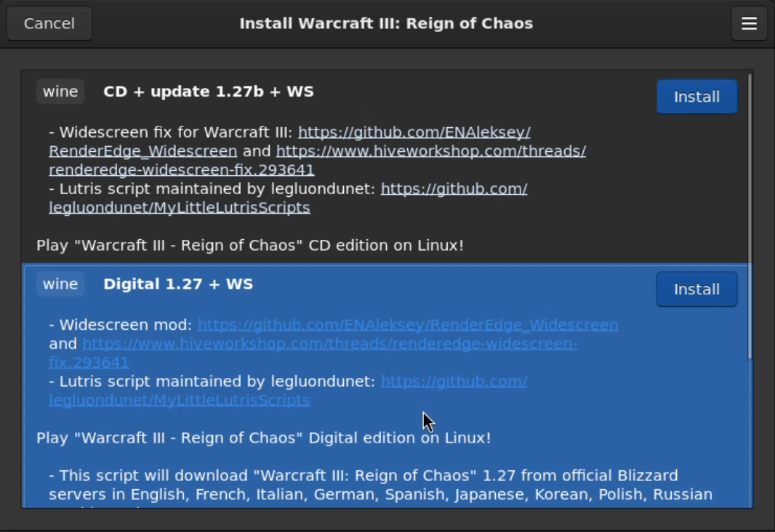Cancel the Warcraft III installation dialog
This screenshot has height=532, width=775.
(49, 23)
